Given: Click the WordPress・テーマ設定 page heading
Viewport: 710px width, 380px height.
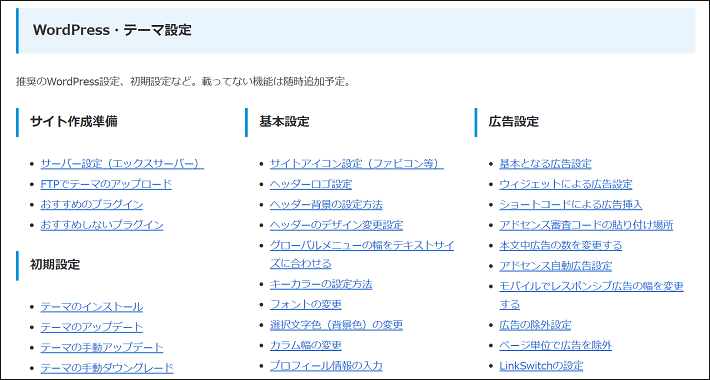Looking at the screenshot, I should 112,30.
